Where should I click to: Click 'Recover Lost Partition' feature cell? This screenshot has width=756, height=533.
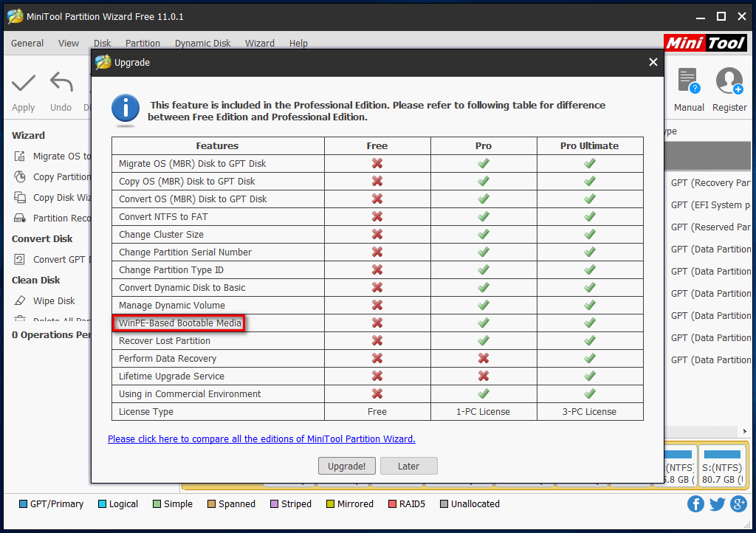pyautogui.click(x=218, y=341)
